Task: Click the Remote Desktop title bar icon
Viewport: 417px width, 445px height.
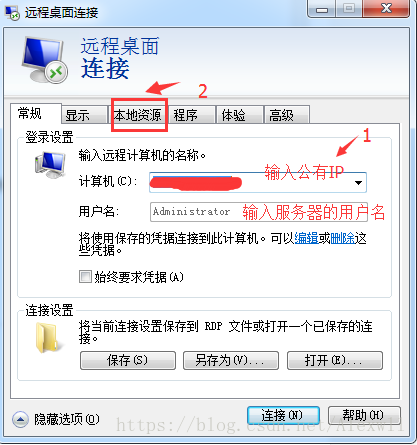Action: [x=12, y=13]
